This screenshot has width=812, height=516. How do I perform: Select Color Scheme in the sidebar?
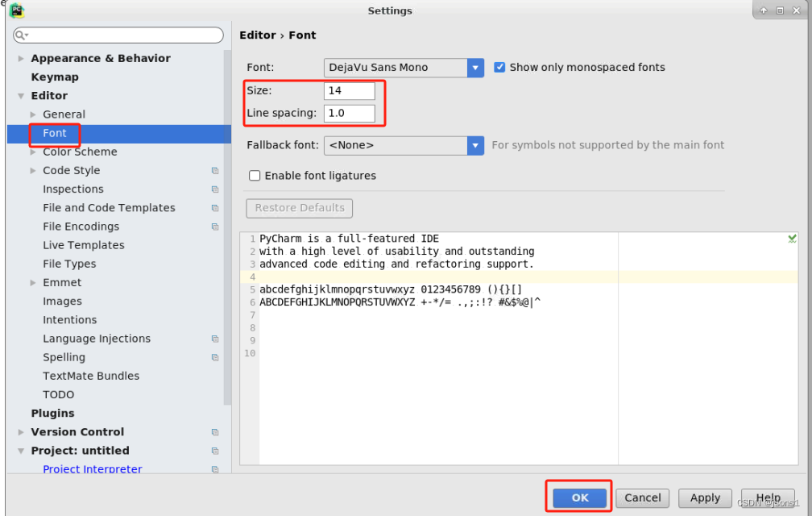80,152
